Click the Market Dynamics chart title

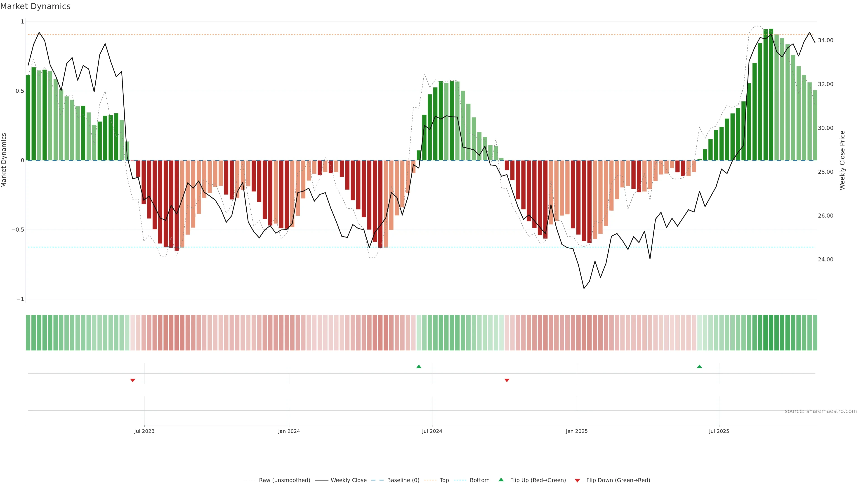(35, 6)
